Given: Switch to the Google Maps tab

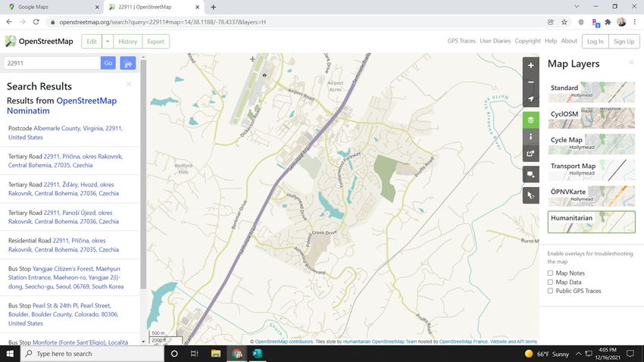Looking at the screenshot, I should tap(52, 7).
